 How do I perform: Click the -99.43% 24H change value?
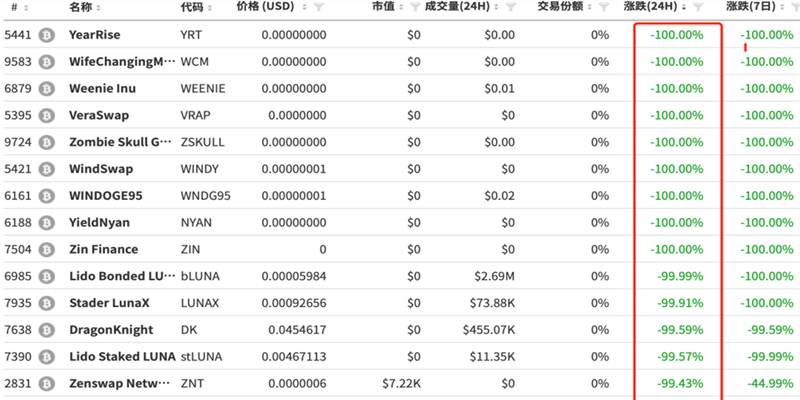(680, 384)
